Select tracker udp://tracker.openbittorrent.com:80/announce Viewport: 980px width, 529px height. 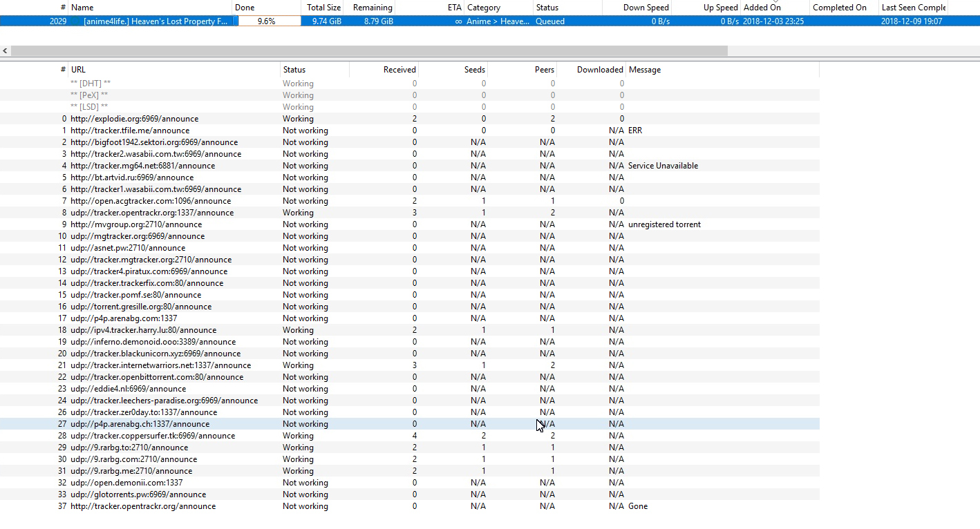point(410,377)
